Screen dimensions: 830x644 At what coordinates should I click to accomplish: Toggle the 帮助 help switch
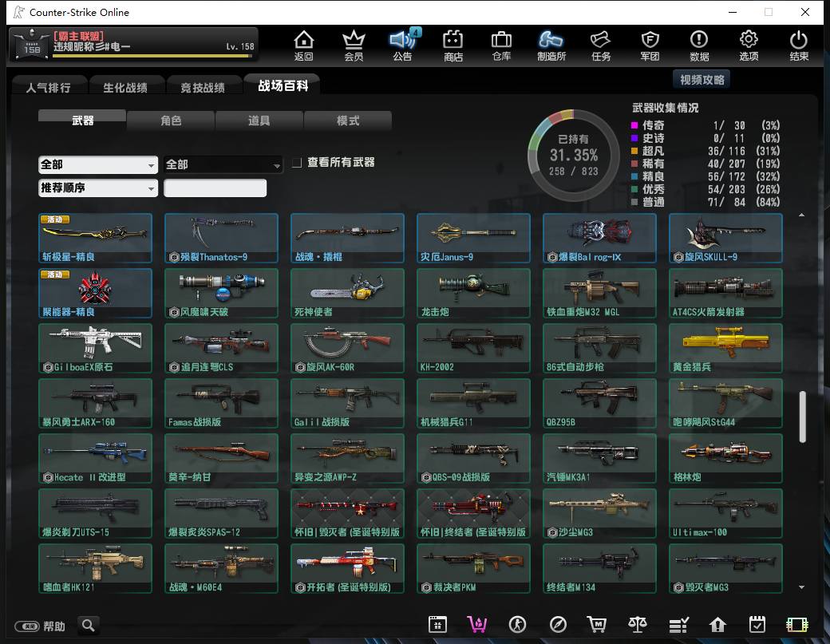27,626
